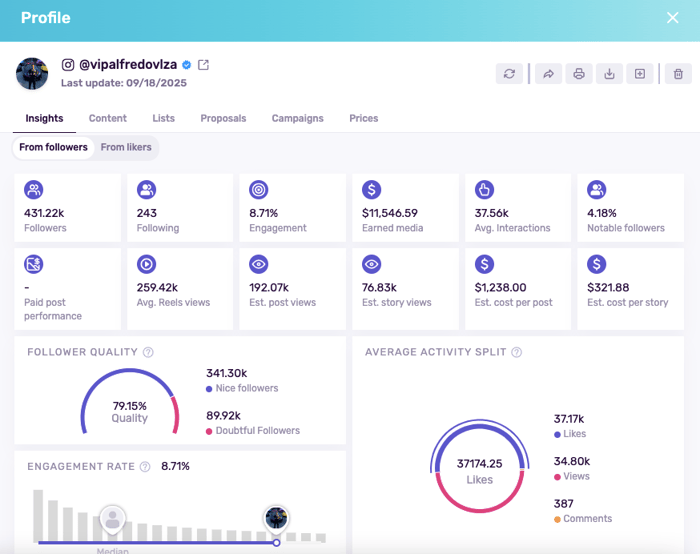This screenshot has height=554, width=700.
Task: Switch to the Campaigns tab
Action: click(297, 118)
